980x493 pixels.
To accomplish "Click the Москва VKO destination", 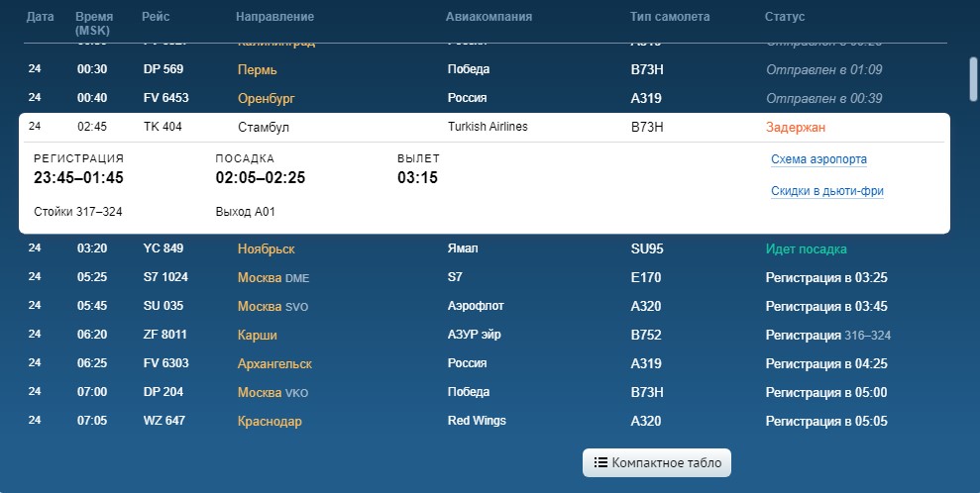I will pyautogui.click(x=272, y=392).
